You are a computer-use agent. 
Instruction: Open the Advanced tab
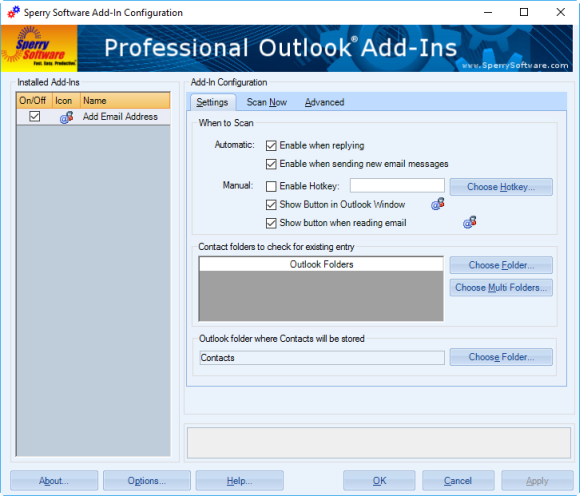pos(324,102)
